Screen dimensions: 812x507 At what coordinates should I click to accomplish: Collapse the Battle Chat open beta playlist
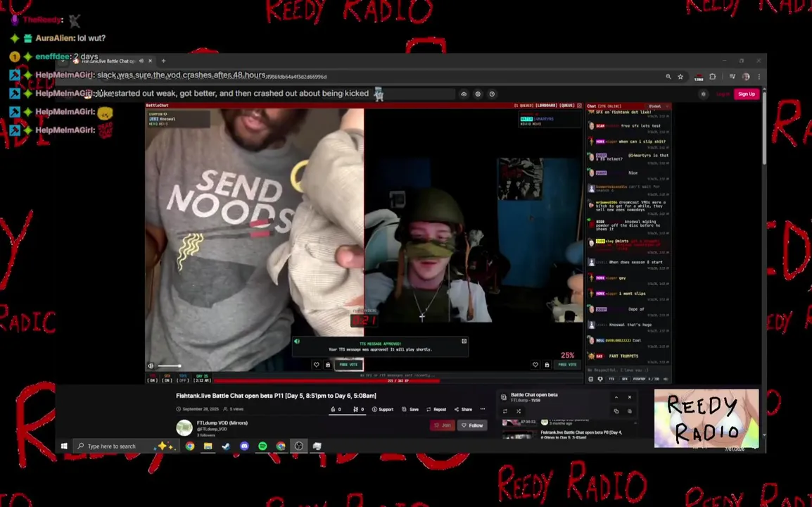point(616,397)
